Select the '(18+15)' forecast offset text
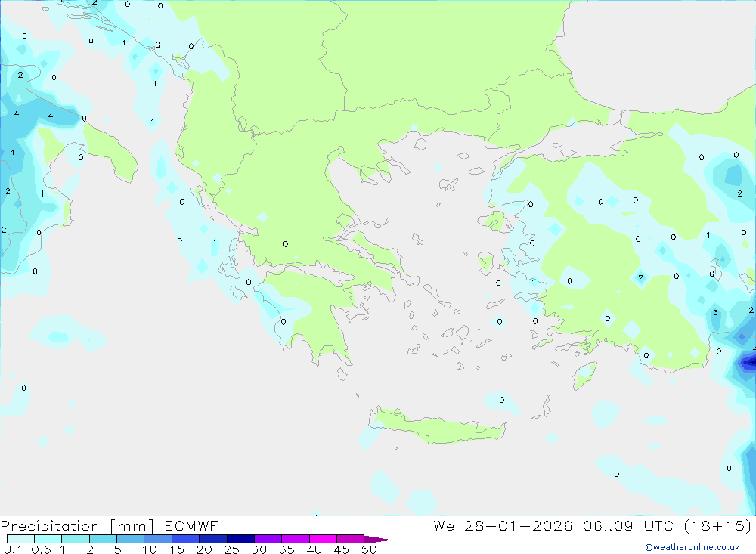Viewport: 756px width, 554px height. [718, 525]
